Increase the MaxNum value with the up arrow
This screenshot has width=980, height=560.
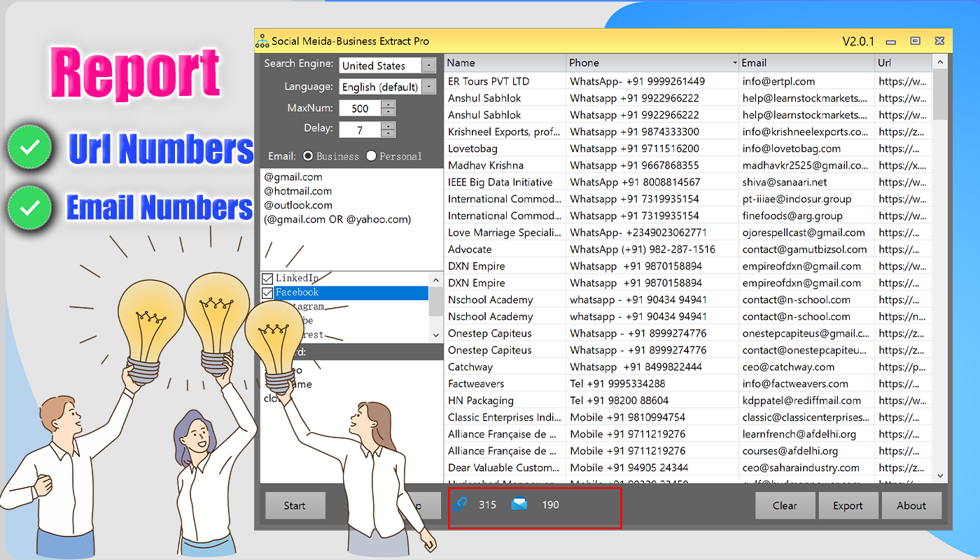[388, 104]
